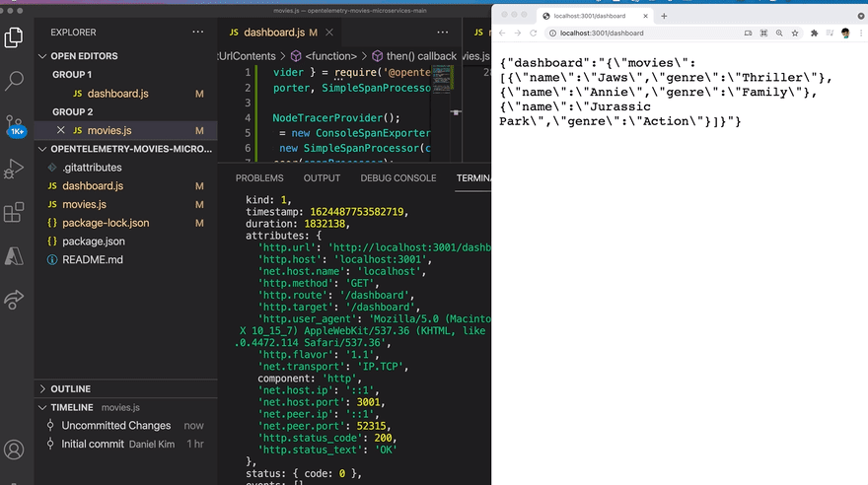Select the Uncommitted Changes timeline entry
This screenshot has height=485, width=868.
coord(115,426)
